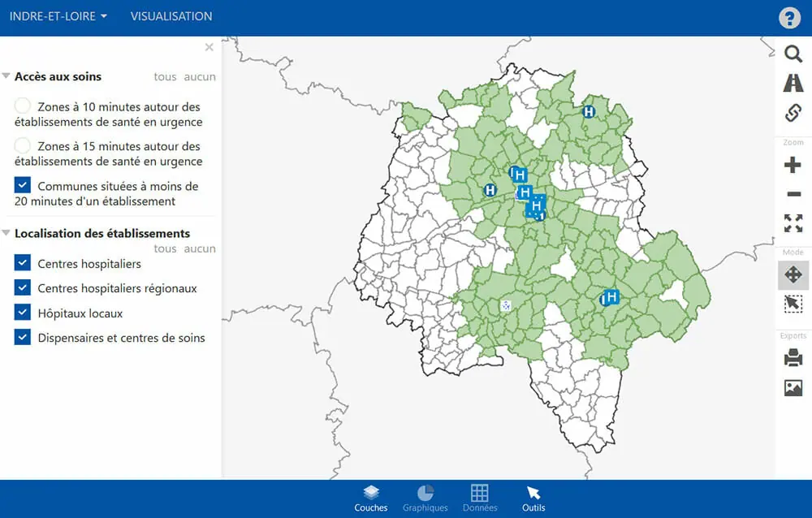Click the share link chain icon

[x=793, y=113]
